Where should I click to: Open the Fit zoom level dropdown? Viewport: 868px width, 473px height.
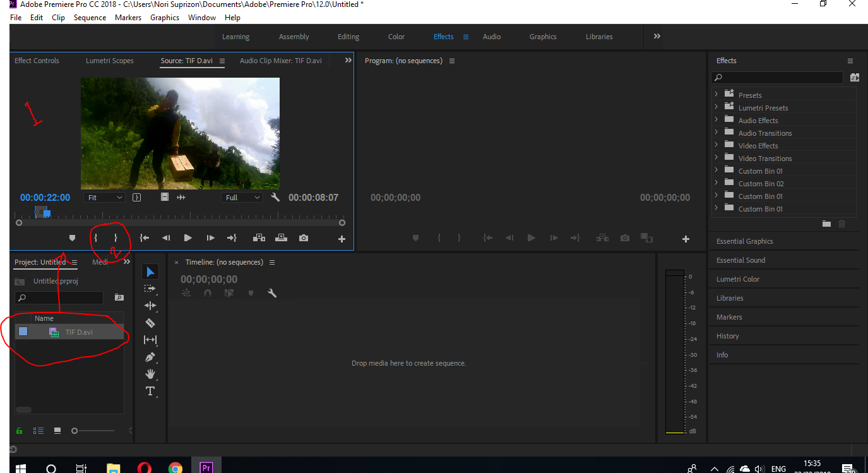click(105, 198)
